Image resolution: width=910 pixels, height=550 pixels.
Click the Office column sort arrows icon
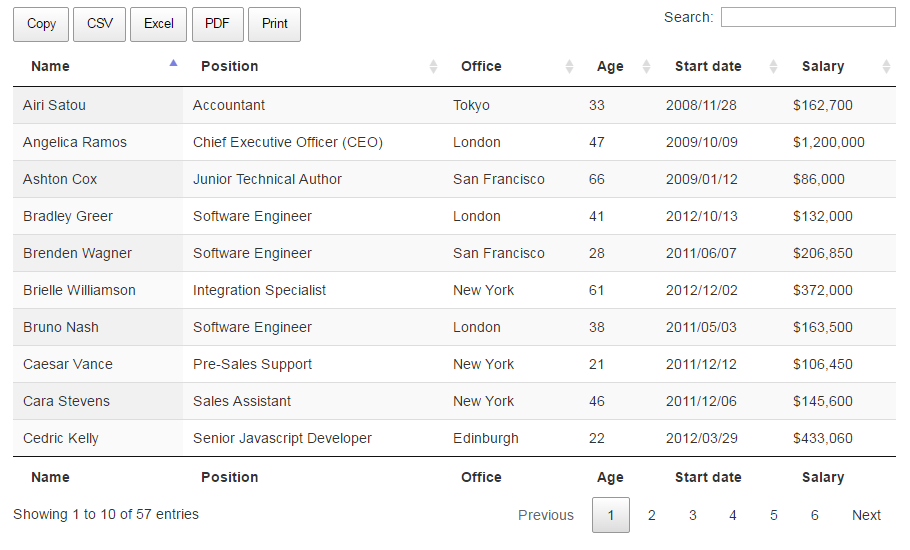click(569, 67)
